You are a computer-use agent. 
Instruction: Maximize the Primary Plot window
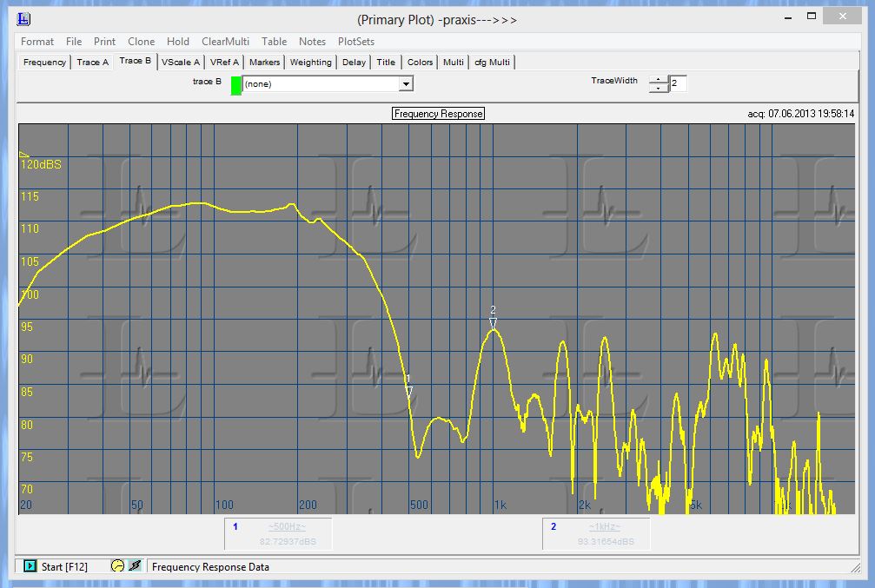[812, 17]
